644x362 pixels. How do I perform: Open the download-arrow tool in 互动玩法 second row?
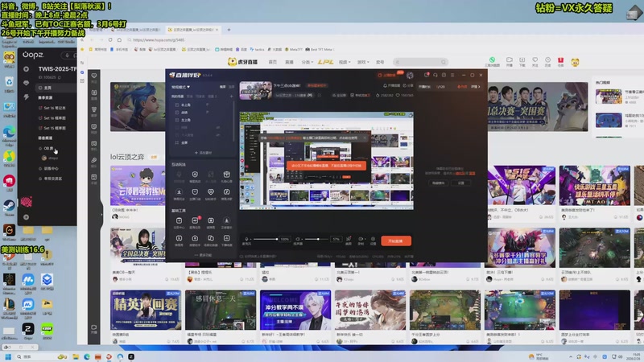click(179, 192)
